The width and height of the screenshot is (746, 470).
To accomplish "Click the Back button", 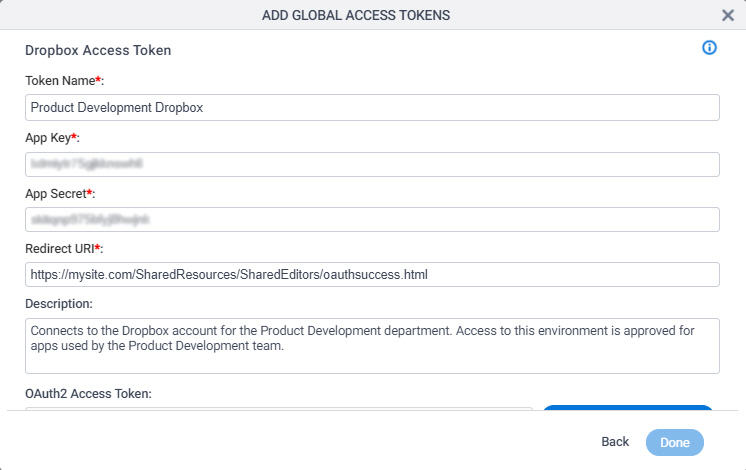I will 615,442.
